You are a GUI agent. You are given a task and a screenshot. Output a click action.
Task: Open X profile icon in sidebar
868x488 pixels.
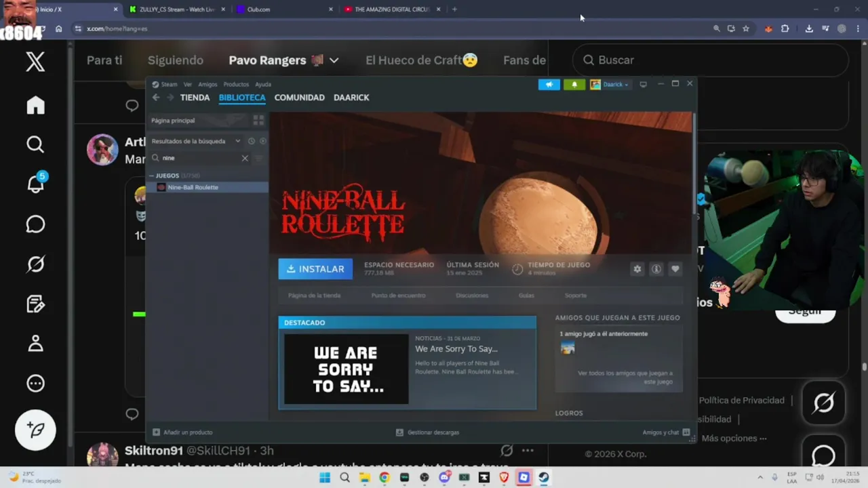click(x=35, y=344)
